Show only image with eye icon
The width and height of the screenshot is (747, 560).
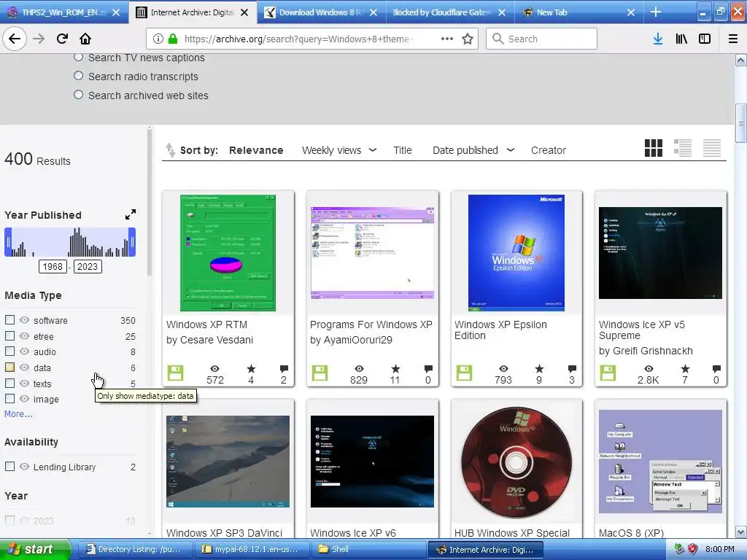(24, 399)
